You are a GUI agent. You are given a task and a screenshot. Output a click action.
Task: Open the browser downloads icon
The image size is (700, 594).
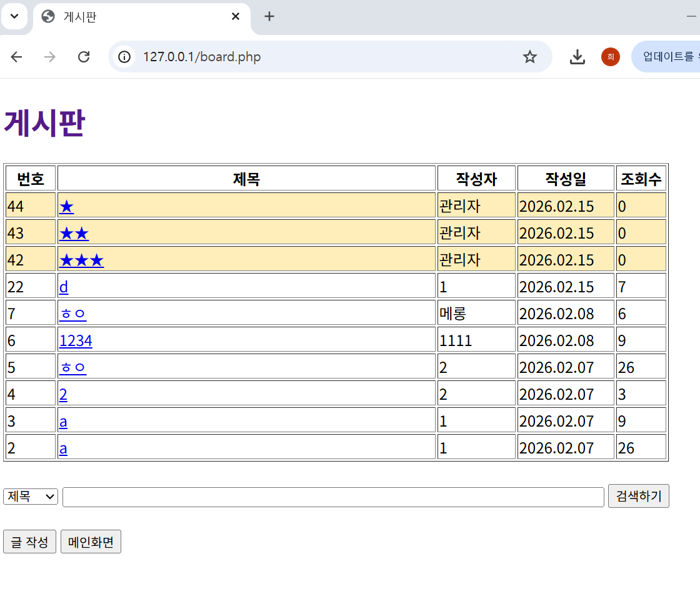pyautogui.click(x=577, y=57)
